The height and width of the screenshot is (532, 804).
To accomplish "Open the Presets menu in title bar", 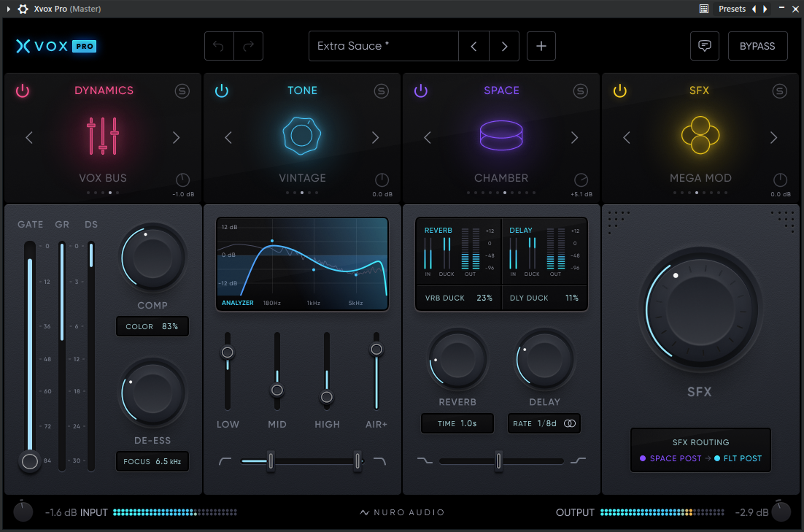I will 732,9.
